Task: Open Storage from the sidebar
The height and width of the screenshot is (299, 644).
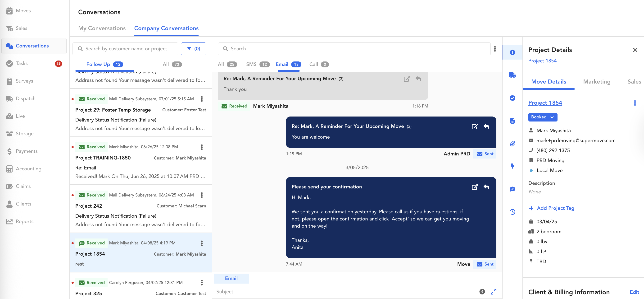Action: point(24,133)
